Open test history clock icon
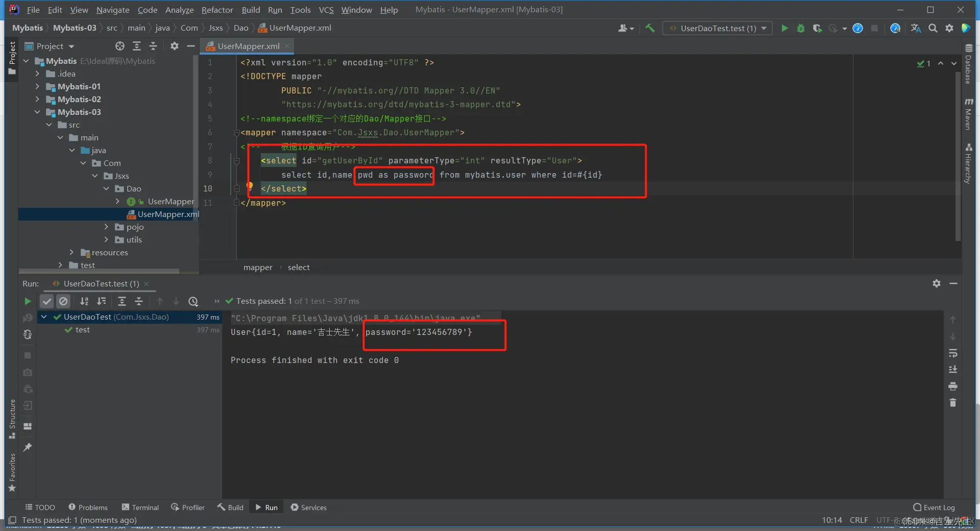The image size is (980, 531). (193, 301)
